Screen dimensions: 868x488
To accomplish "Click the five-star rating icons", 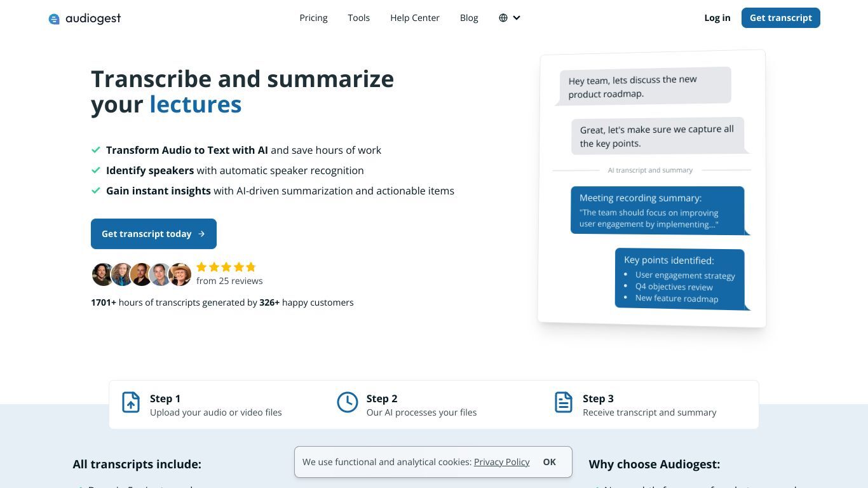I will coord(226,267).
